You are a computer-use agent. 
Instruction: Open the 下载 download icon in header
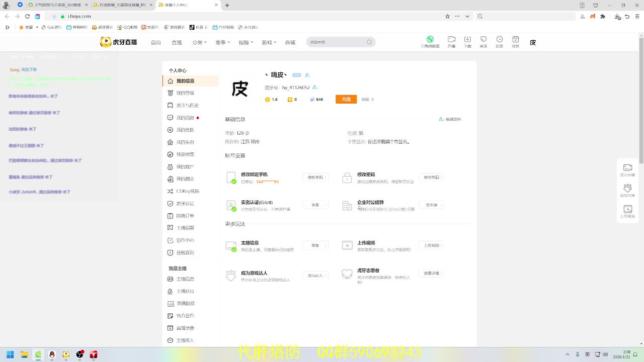(x=467, y=40)
